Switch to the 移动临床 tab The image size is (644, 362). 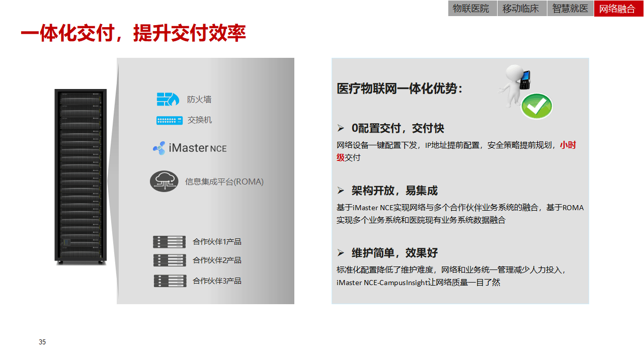click(522, 9)
